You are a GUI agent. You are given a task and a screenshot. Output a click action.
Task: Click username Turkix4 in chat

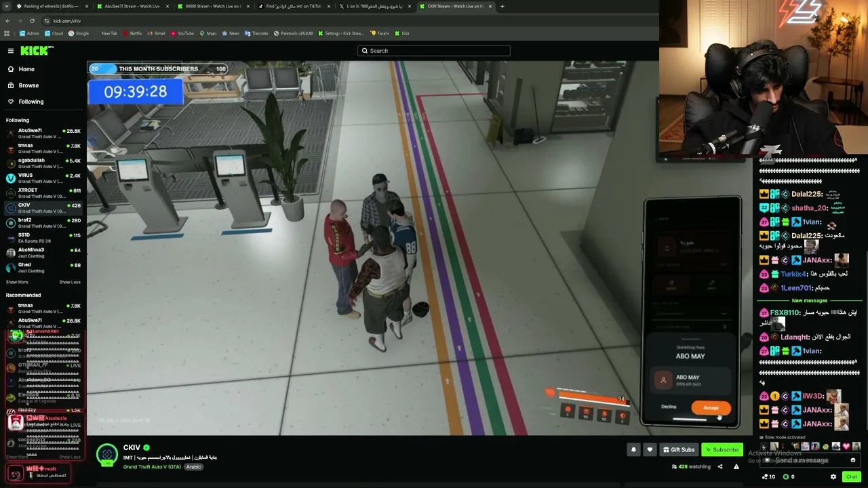794,274
